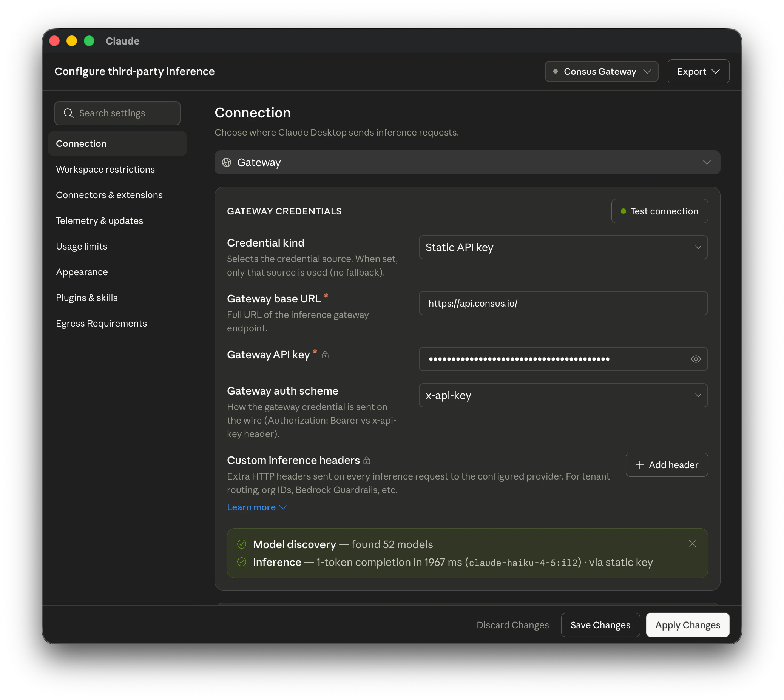Click the masked Gateway API key field
This screenshot has width=784, height=700.
click(x=563, y=359)
